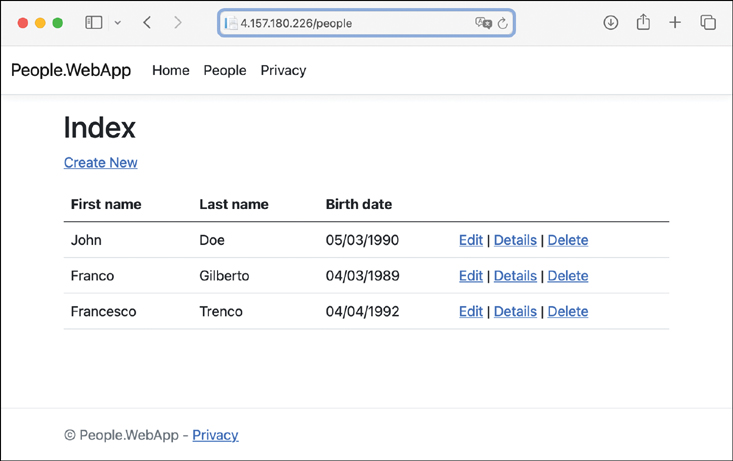Click the Share icon in toolbar
The height and width of the screenshot is (461, 733).
[643, 23]
